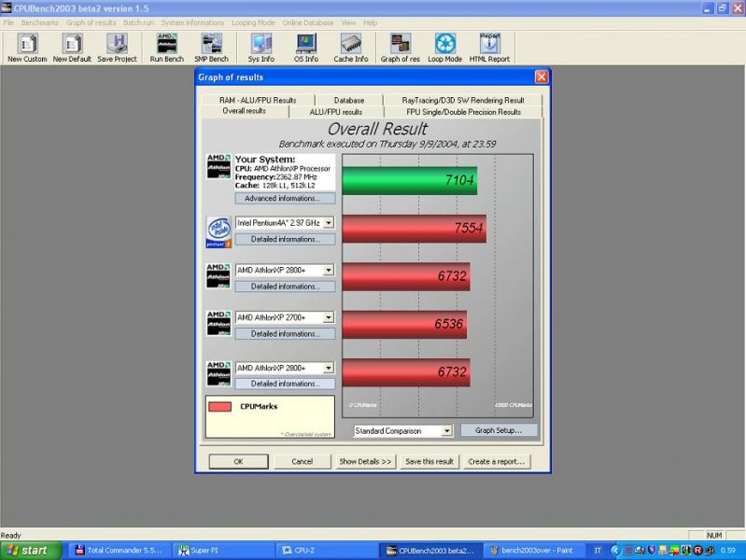Switch to RayTracing/D3D SW Rendering Result tab
Image resolution: width=746 pixels, height=560 pixels.
pyautogui.click(x=462, y=100)
